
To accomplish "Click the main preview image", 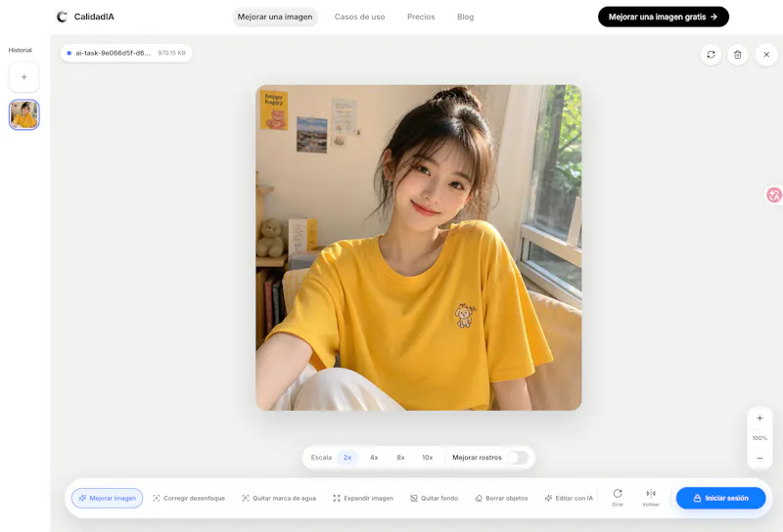I will (x=419, y=247).
